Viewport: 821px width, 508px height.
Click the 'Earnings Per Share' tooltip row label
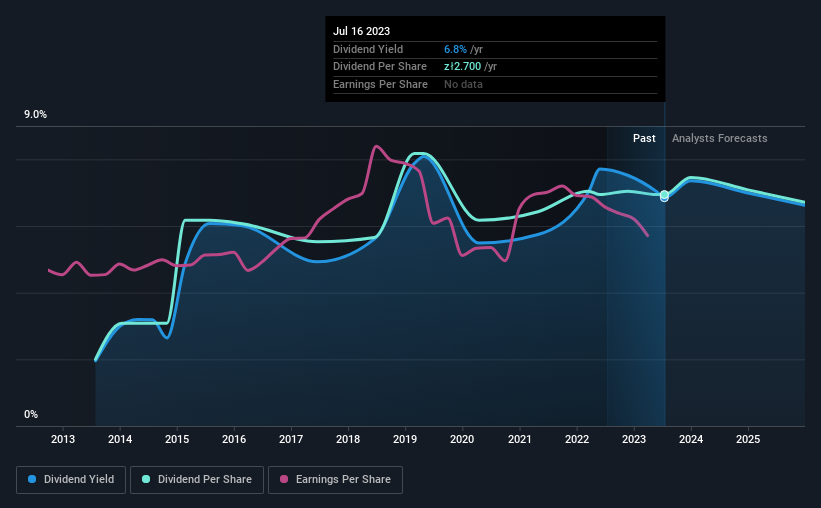click(x=380, y=84)
